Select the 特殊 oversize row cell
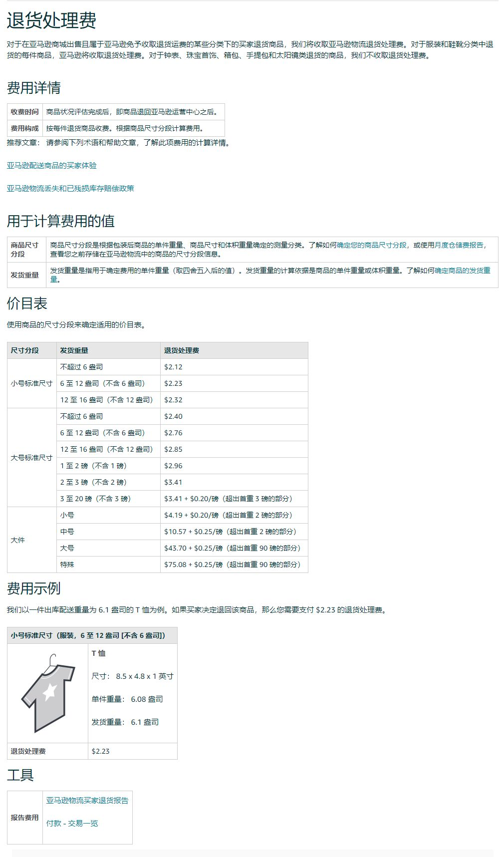The height and width of the screenshot is (857, 504). click(108, 565)
